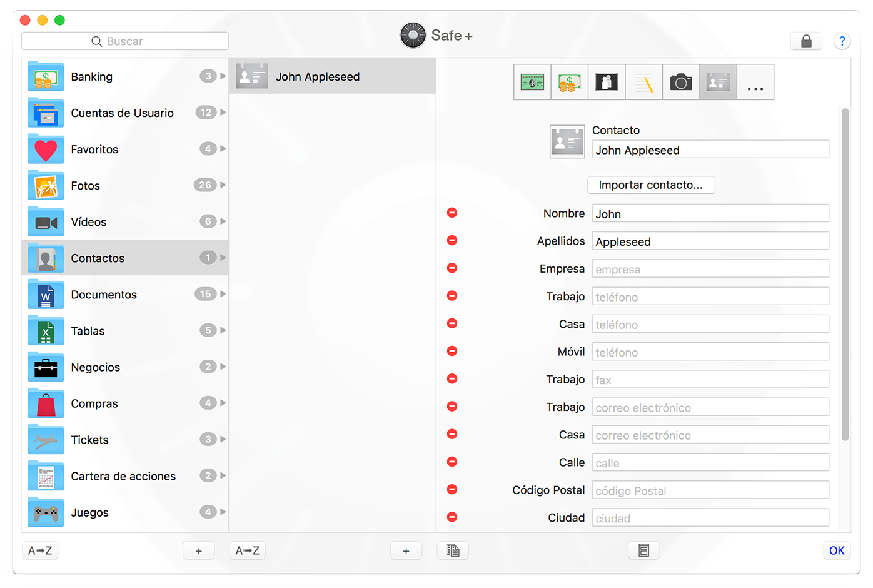Image resolution: width=873 pixels, height=588 pixels.
Task: Click the Casa correo electrónico input field
Action: [710, 435]
